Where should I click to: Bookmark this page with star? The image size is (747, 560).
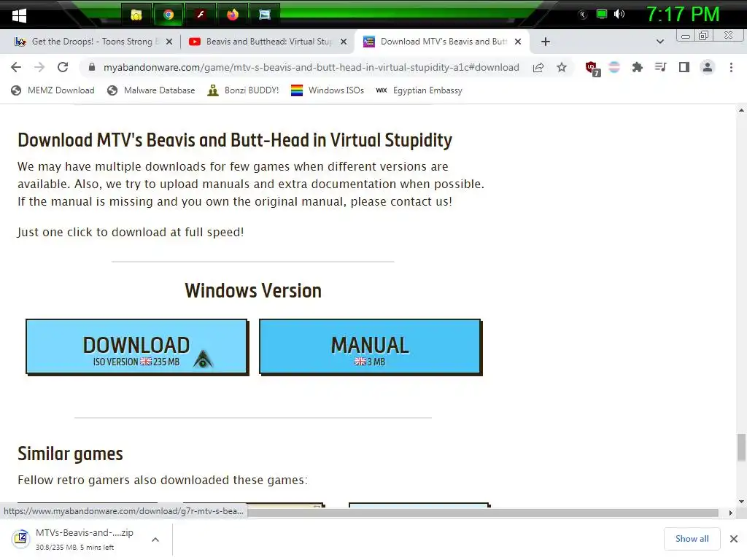pyautogui.click(x=562, y=67)
